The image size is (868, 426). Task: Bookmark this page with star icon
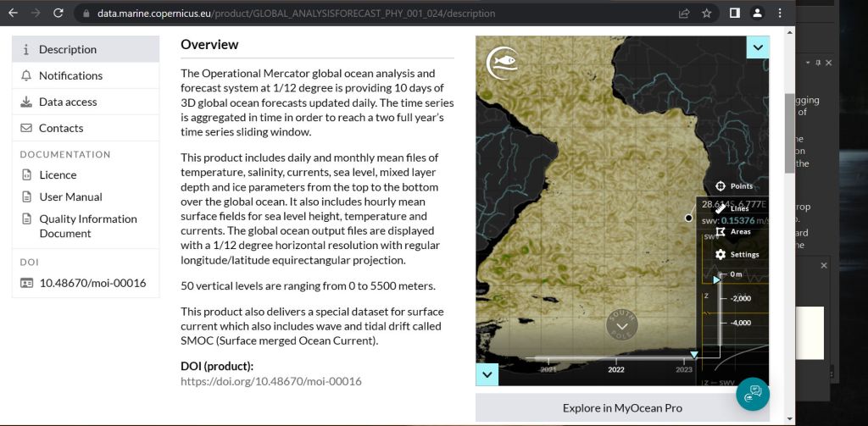point(707,14)
